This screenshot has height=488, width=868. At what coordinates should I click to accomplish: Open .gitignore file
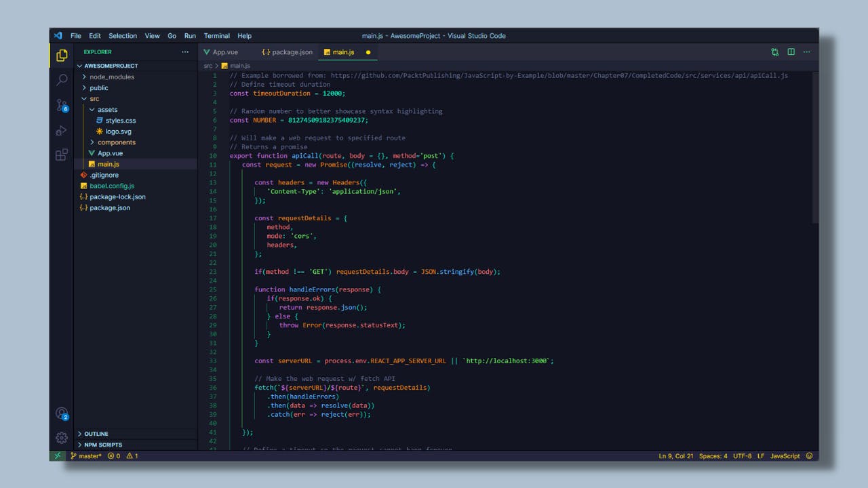point(104,175)
